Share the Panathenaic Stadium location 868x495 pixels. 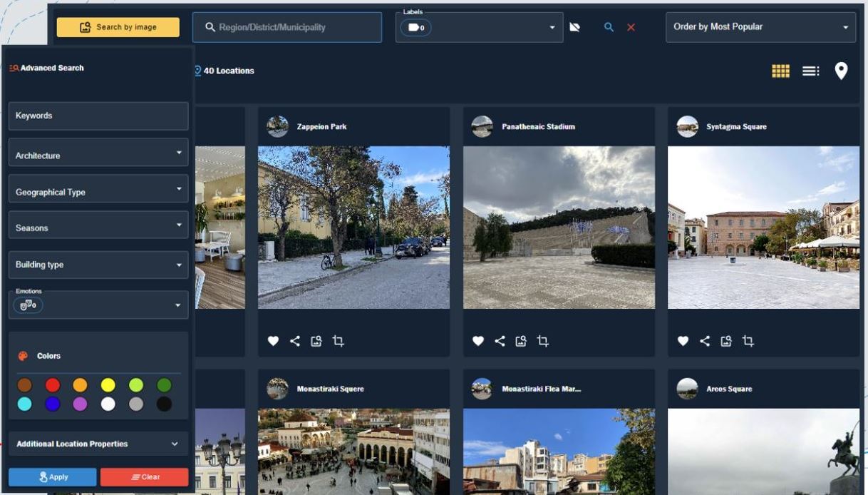click(x=500, y=341)
